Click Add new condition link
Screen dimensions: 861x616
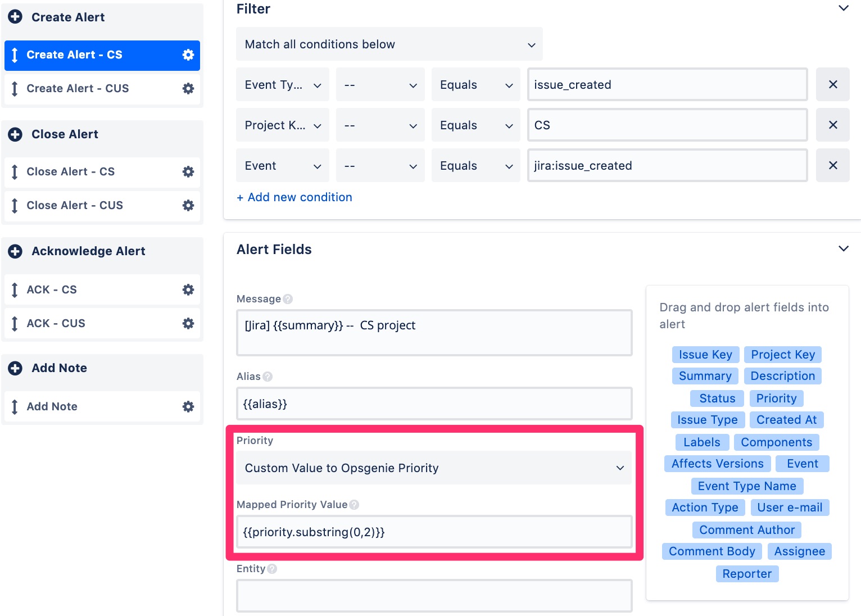(294, 197)
